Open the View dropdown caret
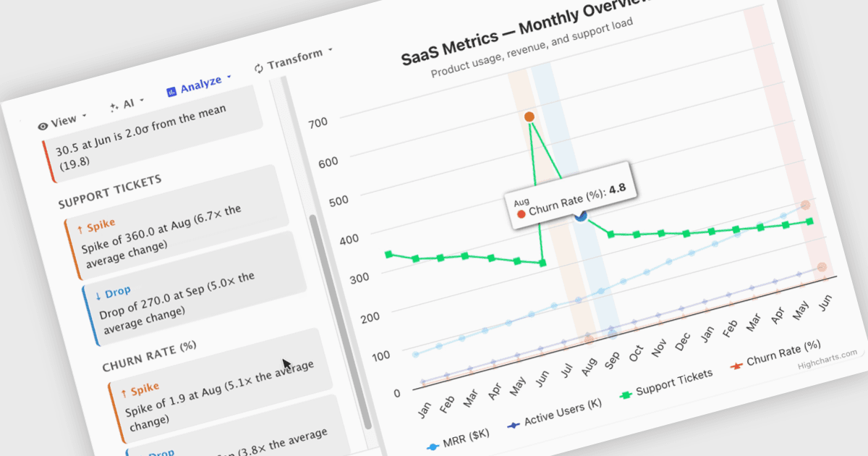 coord(85,116)
